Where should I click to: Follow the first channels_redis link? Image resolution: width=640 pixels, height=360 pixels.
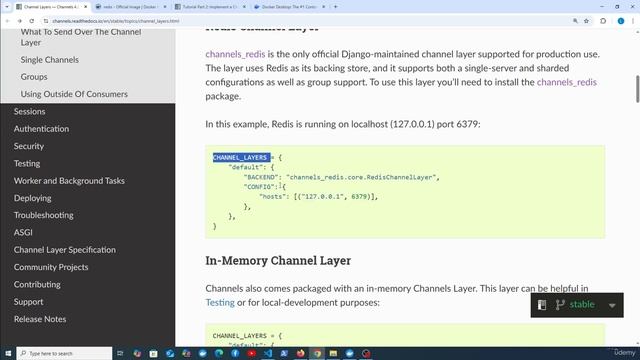point(235,54)
